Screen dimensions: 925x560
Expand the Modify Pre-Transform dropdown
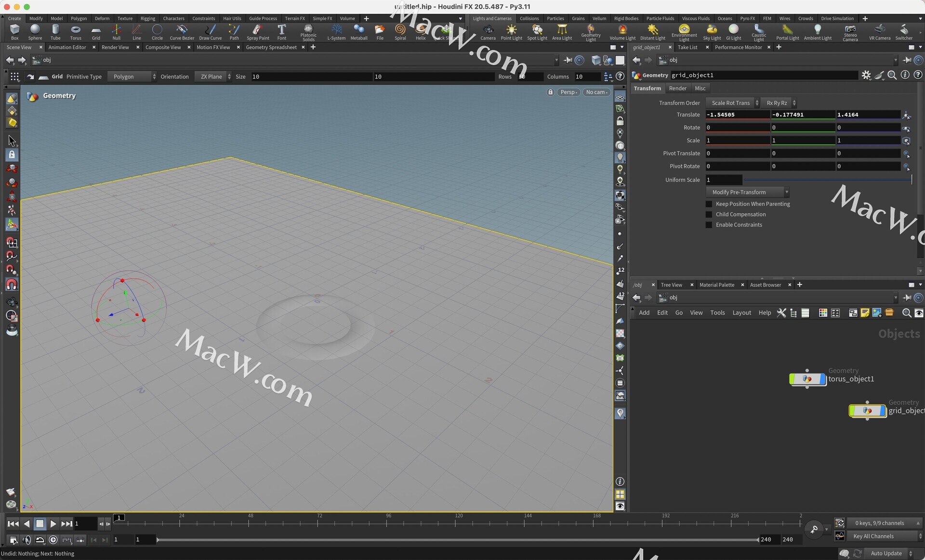(x=747, y=192)
